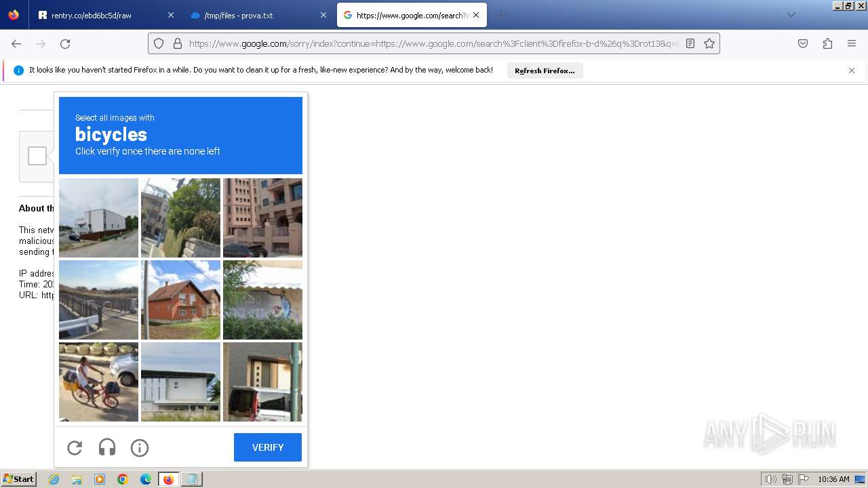This screenshot has width=868, height=488.
Task: Select the pink apartment building tile
Action: (262, 218)
